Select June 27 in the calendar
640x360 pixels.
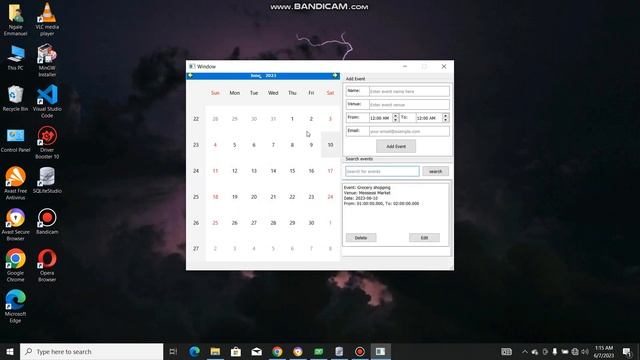pos(254,223)
